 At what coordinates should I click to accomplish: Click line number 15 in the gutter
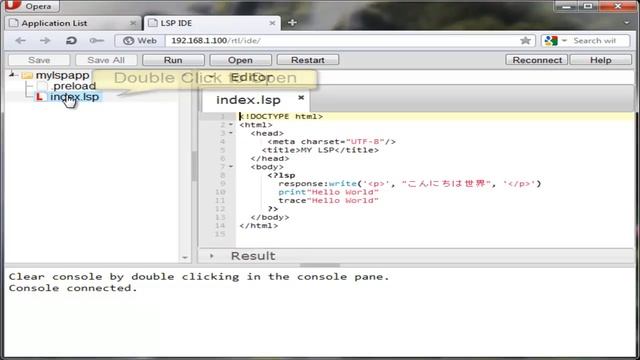pos(220,234)
